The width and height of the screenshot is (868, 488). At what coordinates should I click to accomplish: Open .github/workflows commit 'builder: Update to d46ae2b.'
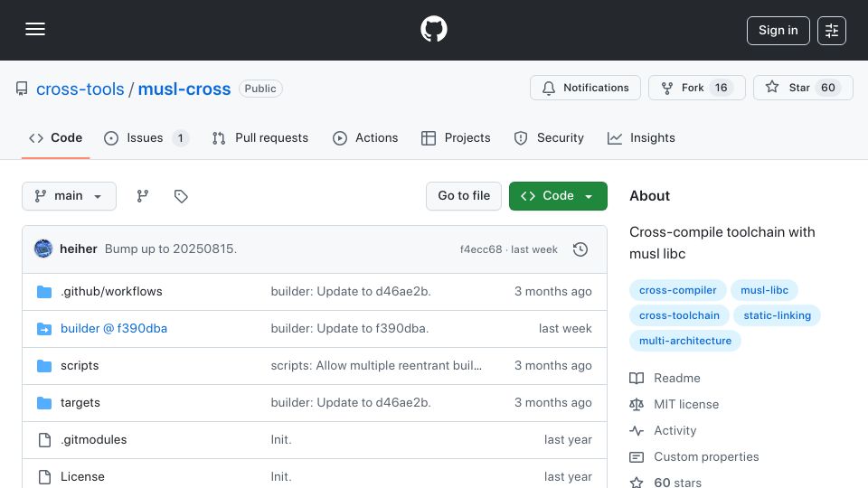(351, 292)
